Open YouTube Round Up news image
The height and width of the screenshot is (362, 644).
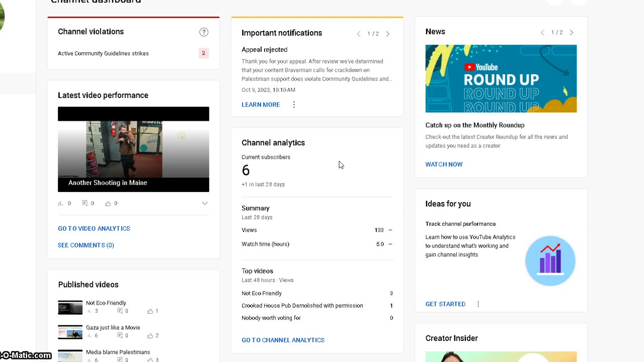pyautogui.click(x=501, y=78)
